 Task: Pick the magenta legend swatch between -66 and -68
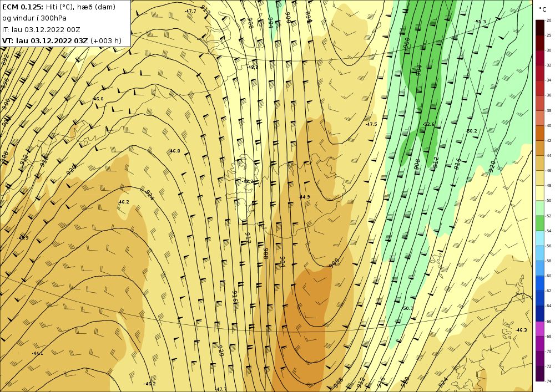pyautogui.click(x=540, y=329)
